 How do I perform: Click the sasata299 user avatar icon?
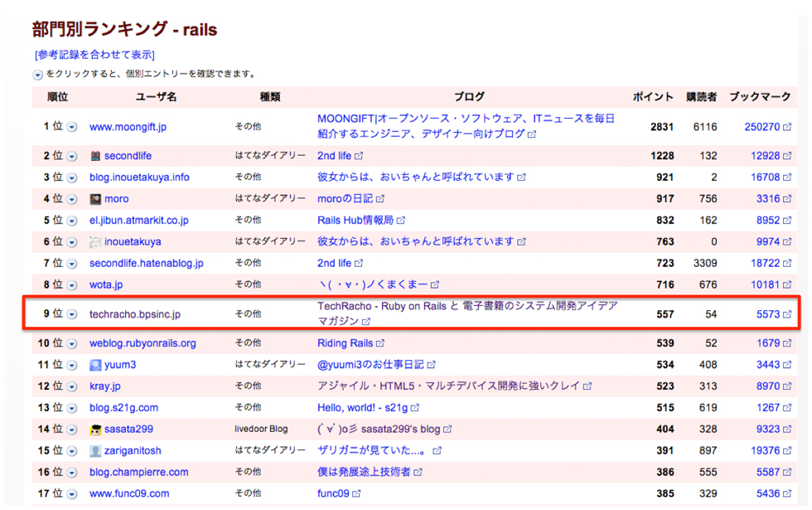coord(96,429)
